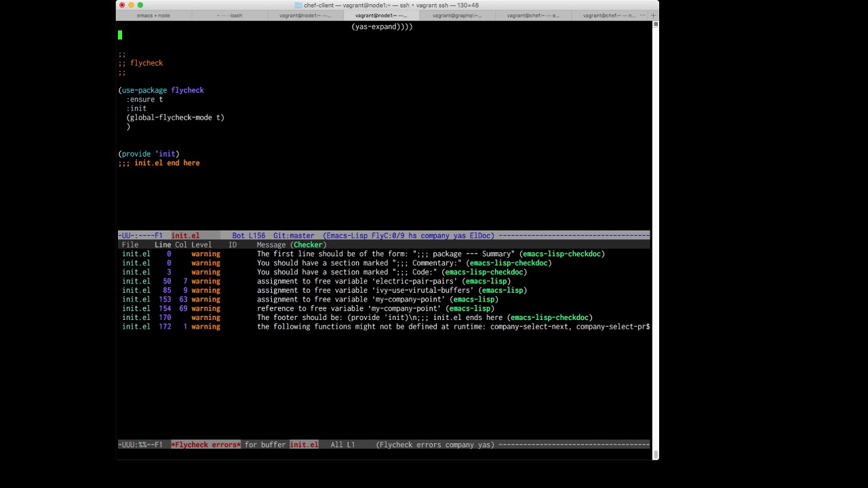Sort by the Level column header
Image resolution: width=868 pixels, height=488 pixels.
tap(201, 245)
